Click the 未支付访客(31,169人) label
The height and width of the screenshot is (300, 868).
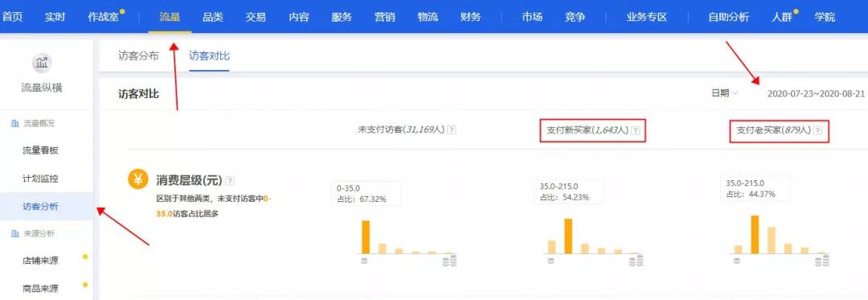(401, 130)
